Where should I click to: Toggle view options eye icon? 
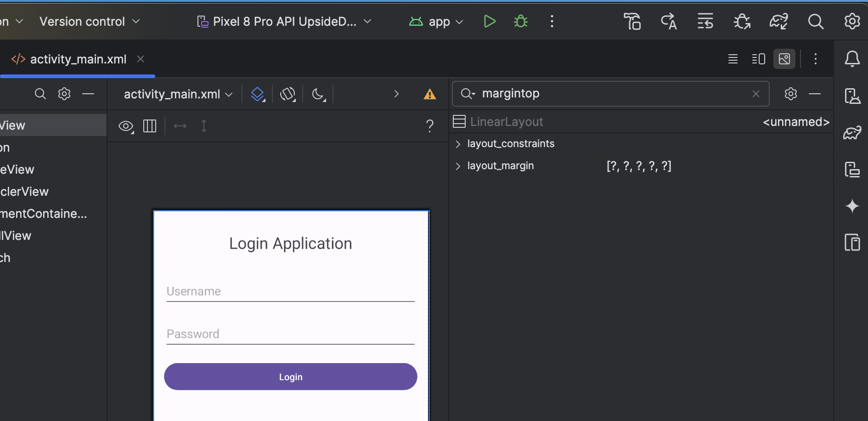pos(126,126)
